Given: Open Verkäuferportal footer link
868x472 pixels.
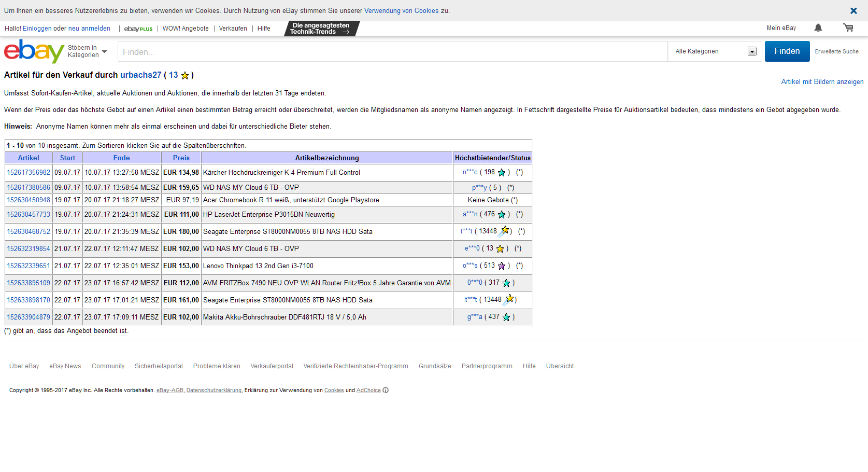Looking at the screenshot, I should 272,366.
